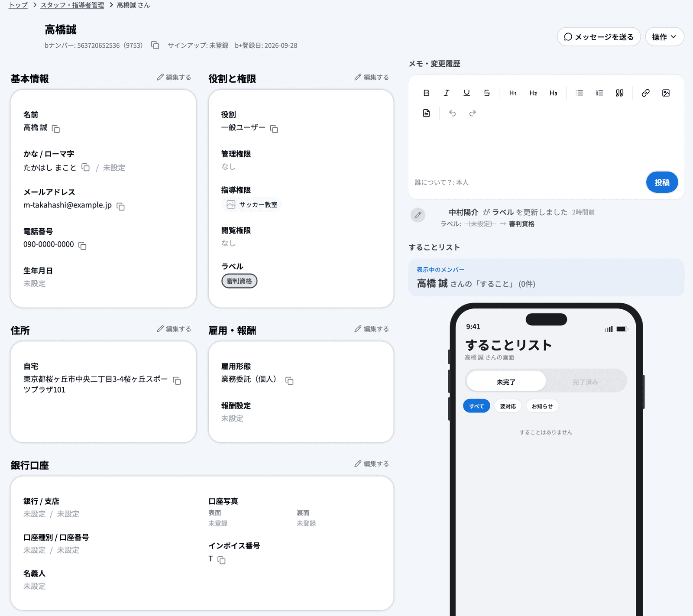The image size is (693, 616).
Task: Copy phone number 090-0000-0000
Action: (x=82, y=246)
